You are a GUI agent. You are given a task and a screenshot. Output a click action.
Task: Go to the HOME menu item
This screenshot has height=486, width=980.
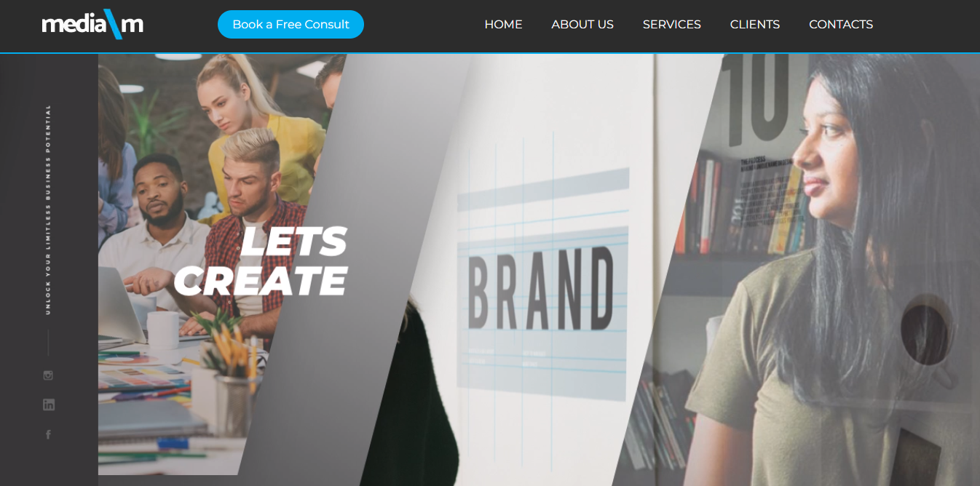click(503, 24)
